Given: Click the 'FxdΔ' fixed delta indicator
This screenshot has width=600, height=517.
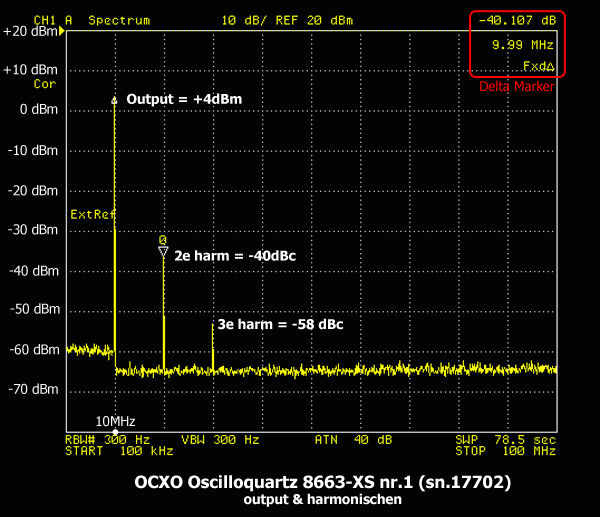Looking at the screenshot, I should [x=538, y=66].
